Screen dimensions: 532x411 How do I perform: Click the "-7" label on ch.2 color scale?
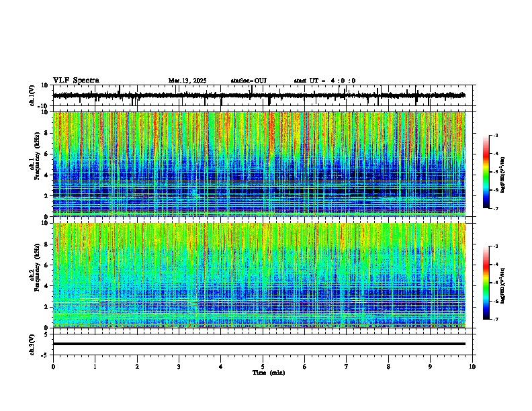(x=495, y=320)
